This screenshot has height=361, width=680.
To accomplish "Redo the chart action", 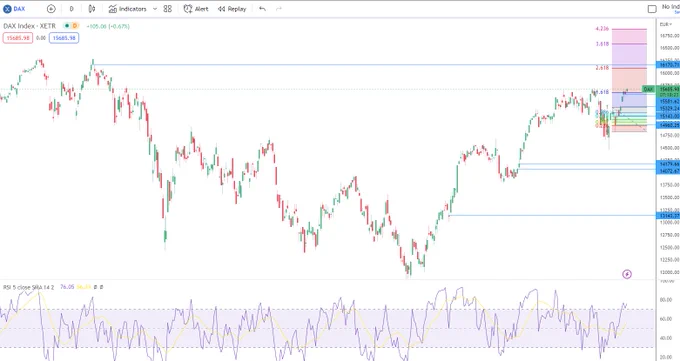I will (279, 9).
